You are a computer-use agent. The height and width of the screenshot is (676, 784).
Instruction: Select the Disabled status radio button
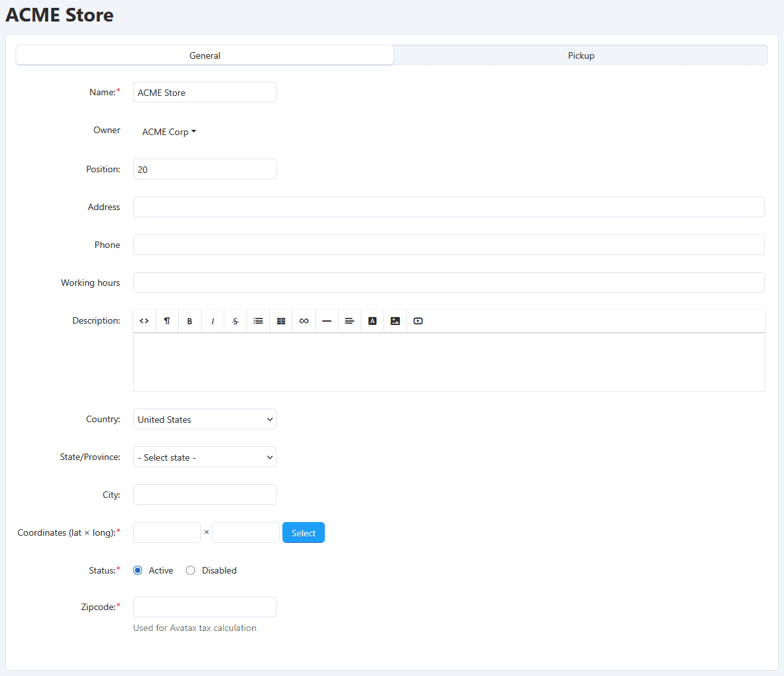[x=190, y=570]
